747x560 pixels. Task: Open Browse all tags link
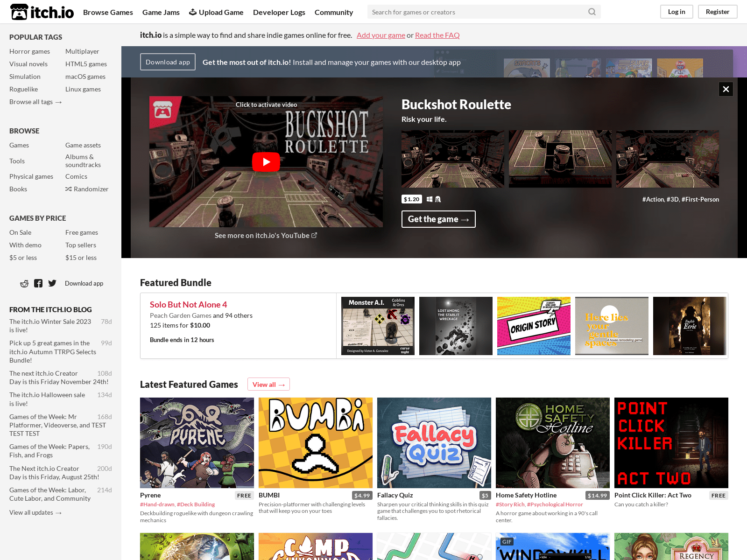(35, 102)
